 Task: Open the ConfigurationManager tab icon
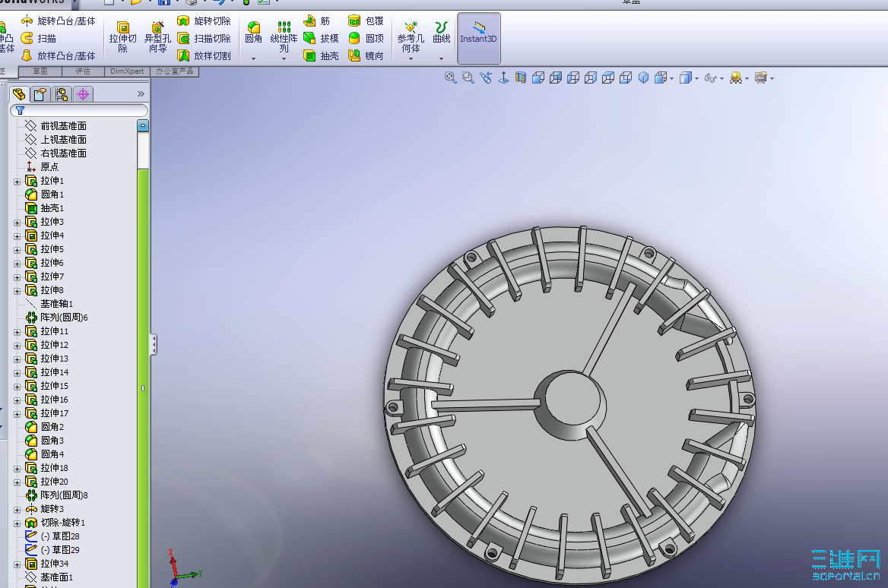click(62, 94)
